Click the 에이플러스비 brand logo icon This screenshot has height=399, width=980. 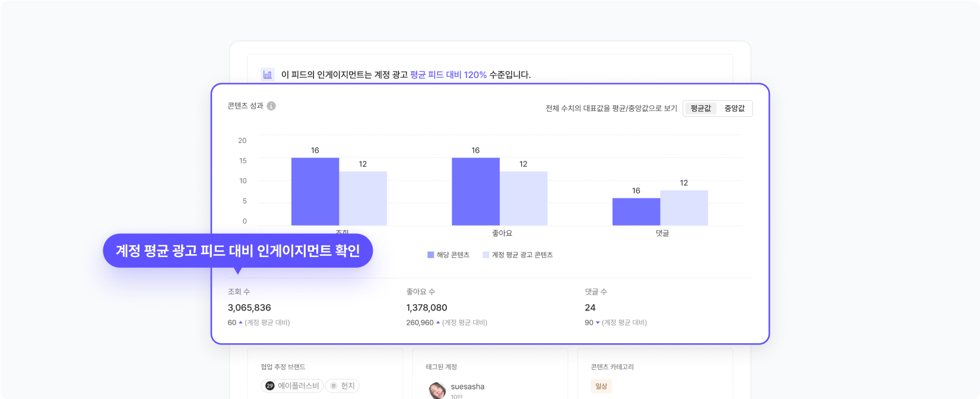tap(270, 386)
